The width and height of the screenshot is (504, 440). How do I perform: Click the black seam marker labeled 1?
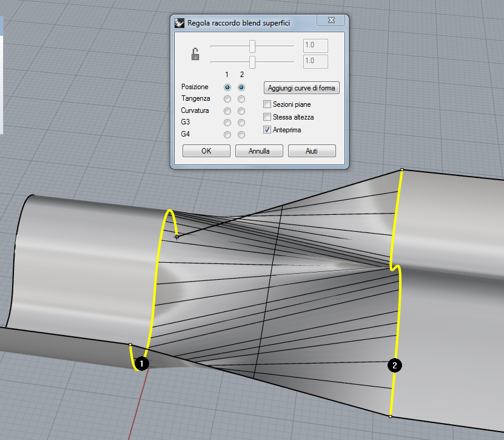coord(141,364)
